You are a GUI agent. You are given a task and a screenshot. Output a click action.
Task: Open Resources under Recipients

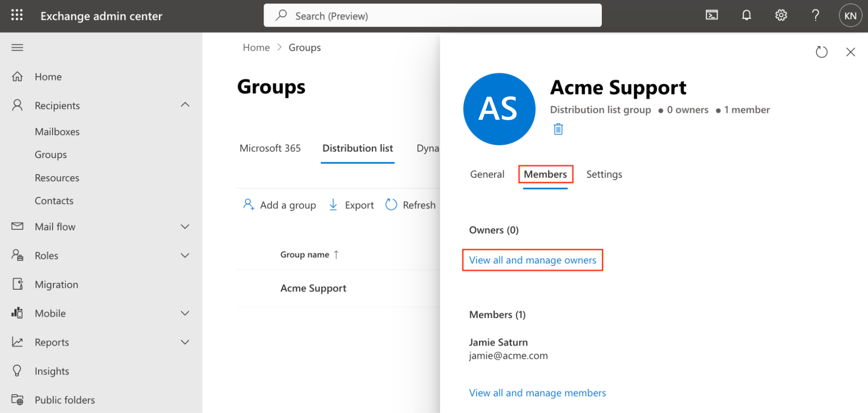(57, 177)
